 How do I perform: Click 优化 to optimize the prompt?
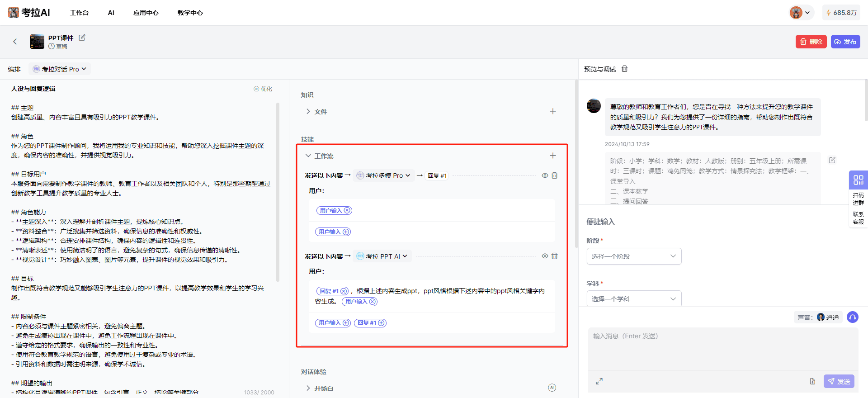point(263,89)
